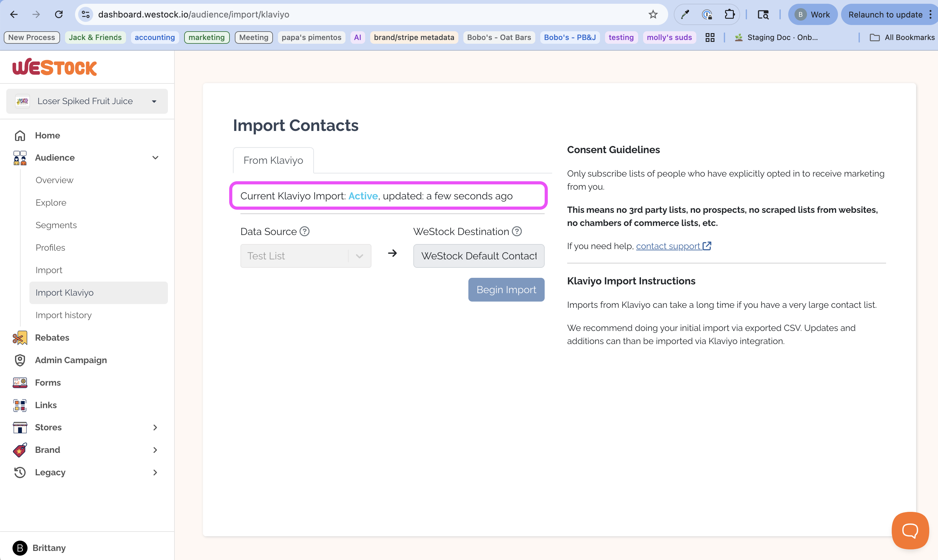Screen dimensions: 938x560
Task: Open Jack & Friends bookmark
Action: point(95,37)
